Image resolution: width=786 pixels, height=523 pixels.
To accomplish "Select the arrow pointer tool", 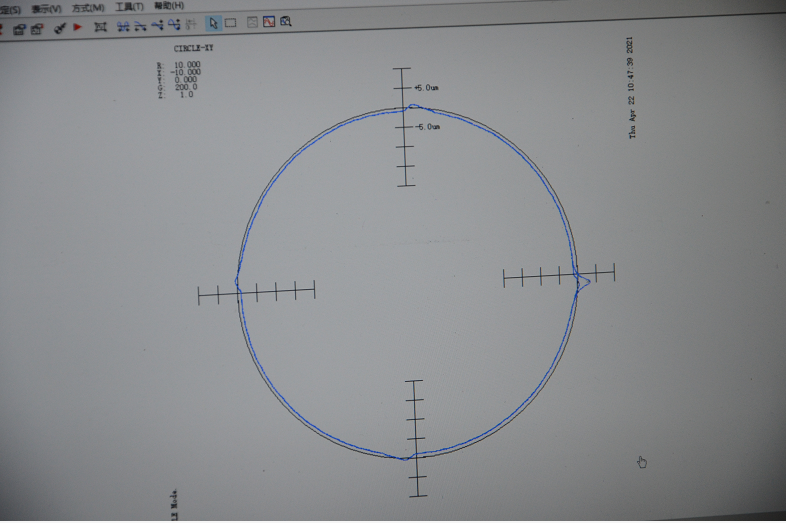I will tap(213, 23).
